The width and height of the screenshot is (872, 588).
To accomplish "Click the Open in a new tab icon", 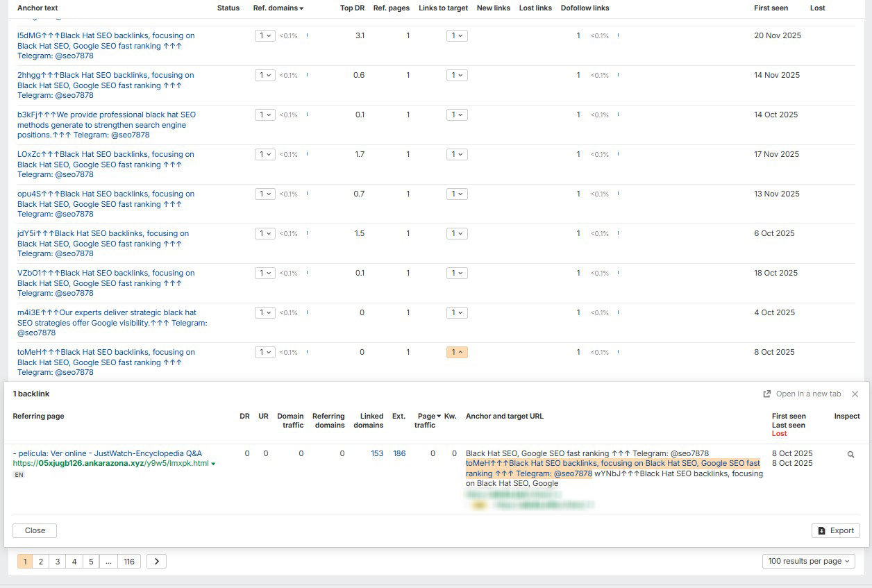I will (767, 394).
